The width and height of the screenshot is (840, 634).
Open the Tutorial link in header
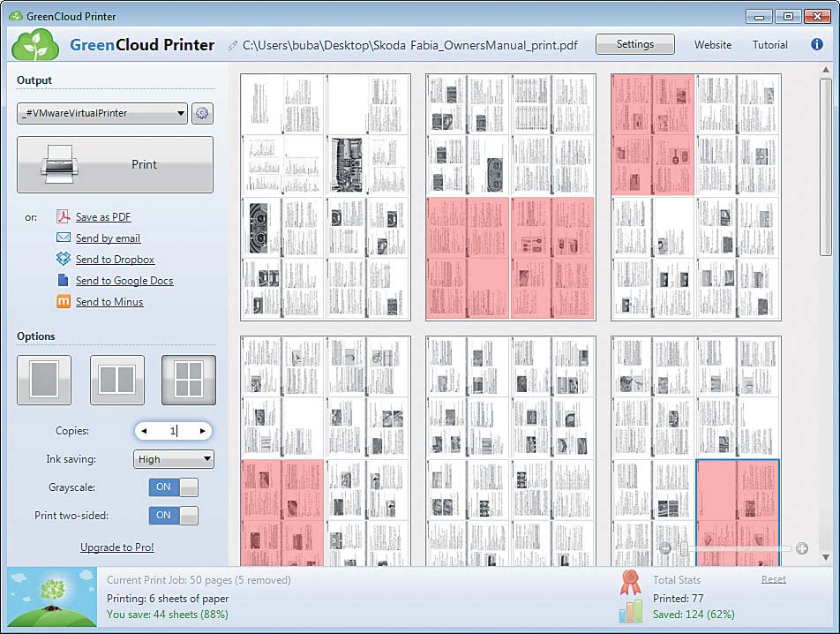coord(769,45)
